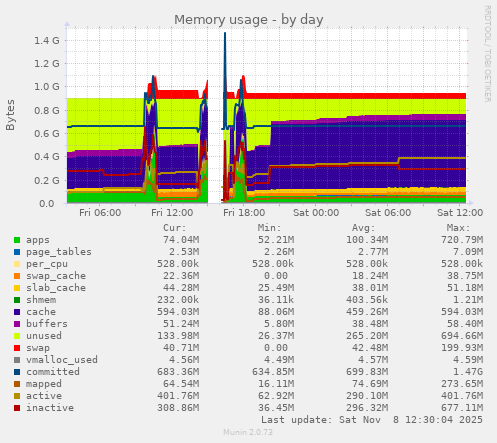497x443 pixels.
Task: Click active min value 62.92M
Action: point(276,396)
